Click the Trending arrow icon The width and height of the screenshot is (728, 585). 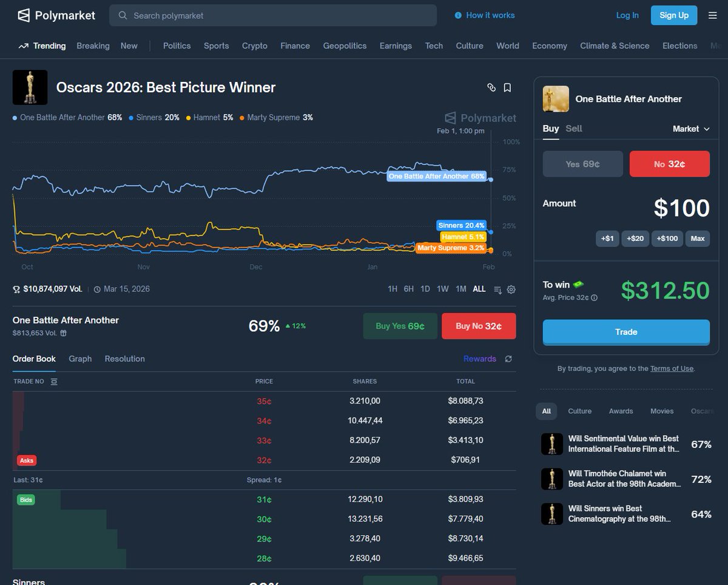24,46
